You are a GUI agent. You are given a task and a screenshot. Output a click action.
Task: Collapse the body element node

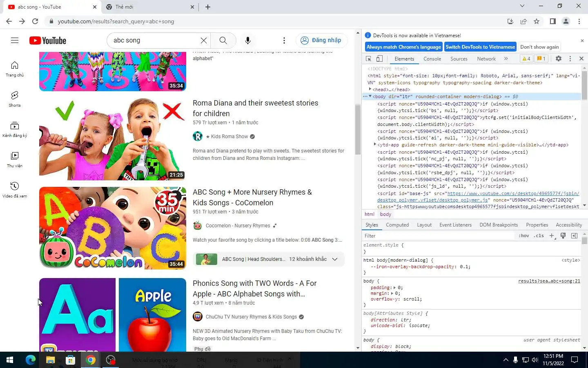coord(370,96)
